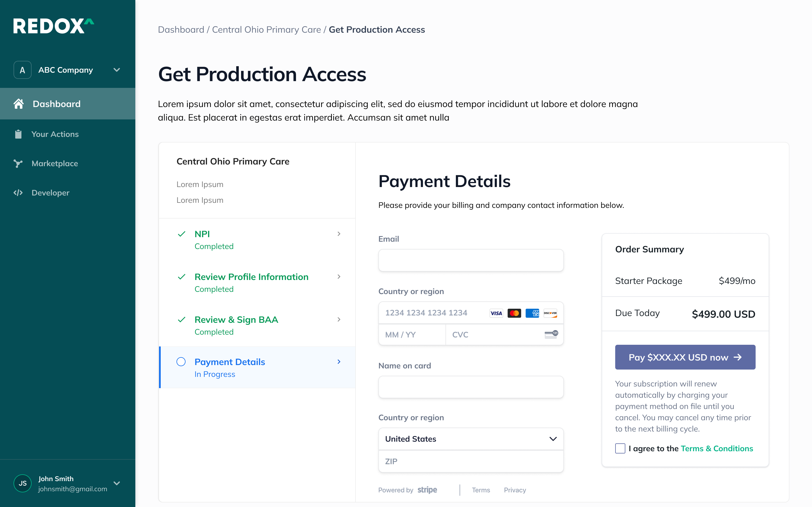The image size is (812, 507).
Task: Click the Developer code brackets icon
Action: [x=18, y=193]
